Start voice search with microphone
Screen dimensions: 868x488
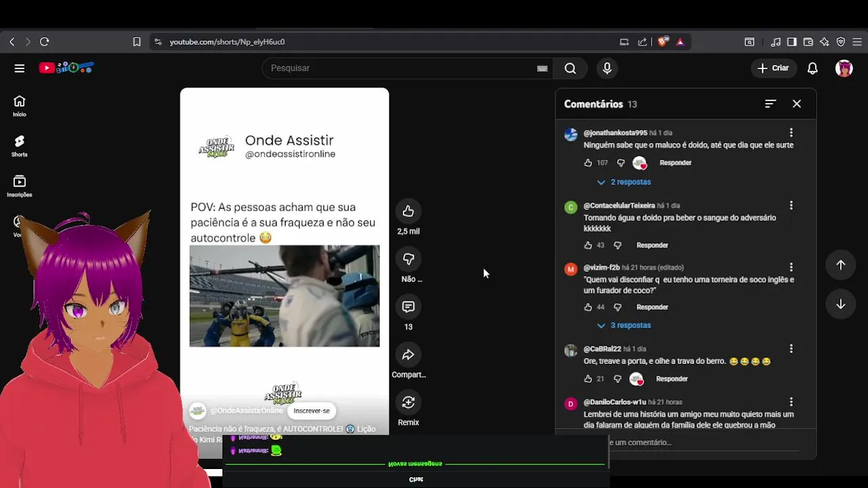pyautogui.click(x=607, y=68)
